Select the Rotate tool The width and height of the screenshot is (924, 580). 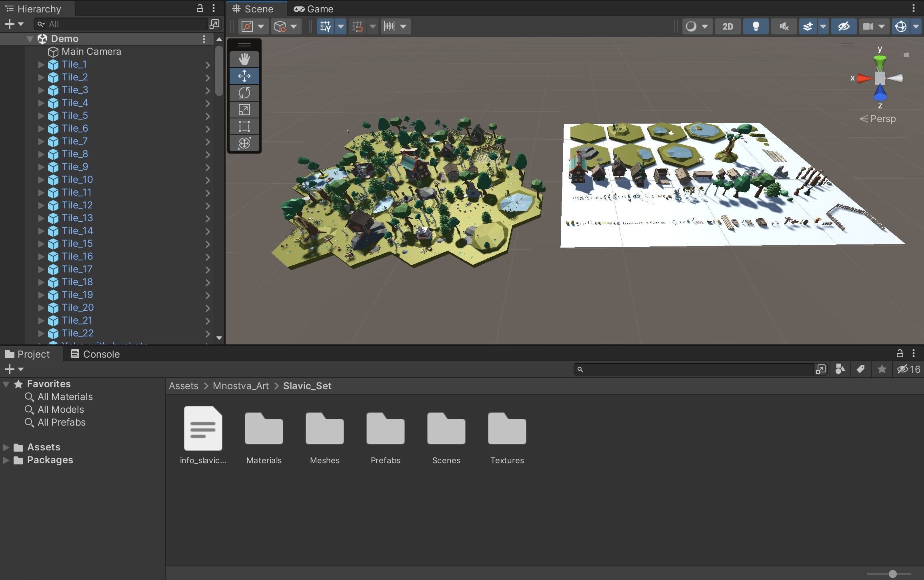point(244,93)
